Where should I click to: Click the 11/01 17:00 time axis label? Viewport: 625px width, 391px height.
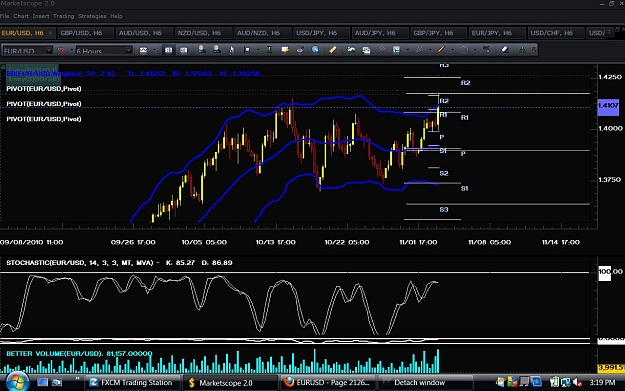coord(418,242)
